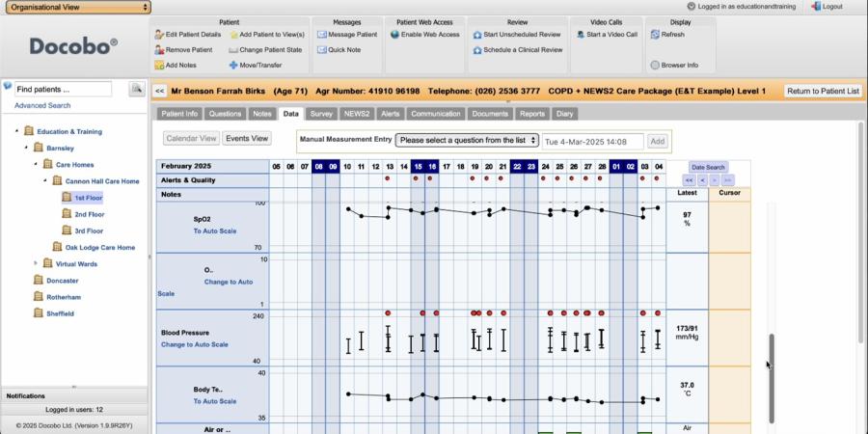The height and width of the screenshot is (434, 868).
Task: Click the 1st Floor folder icon
Action: pos(67,197)
